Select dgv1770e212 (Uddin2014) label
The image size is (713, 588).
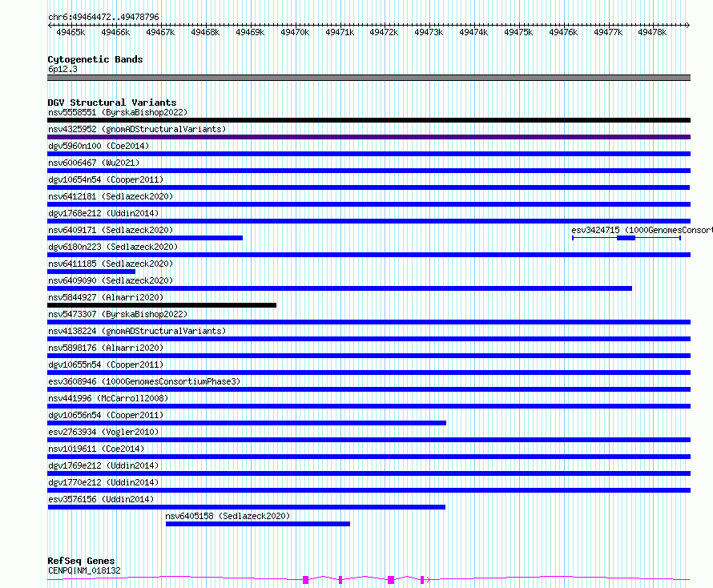103,482
